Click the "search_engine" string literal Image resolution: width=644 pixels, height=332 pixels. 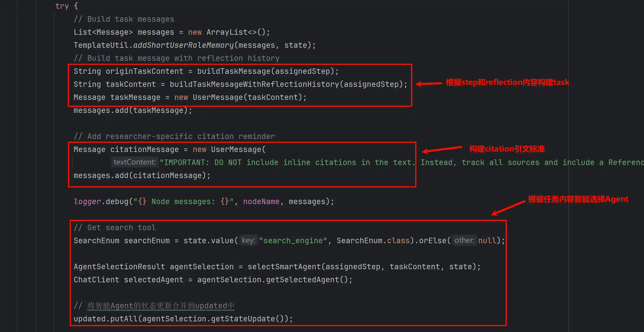click(x=293, y=241)
